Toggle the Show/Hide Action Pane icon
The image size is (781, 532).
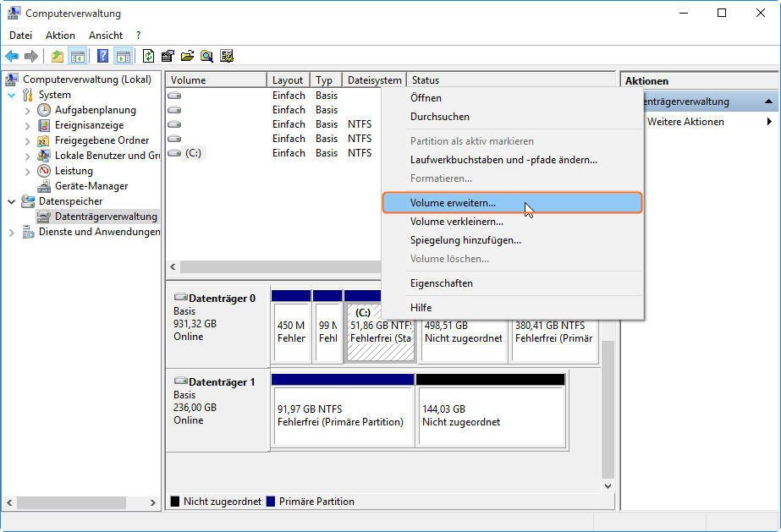coord(123,56)
